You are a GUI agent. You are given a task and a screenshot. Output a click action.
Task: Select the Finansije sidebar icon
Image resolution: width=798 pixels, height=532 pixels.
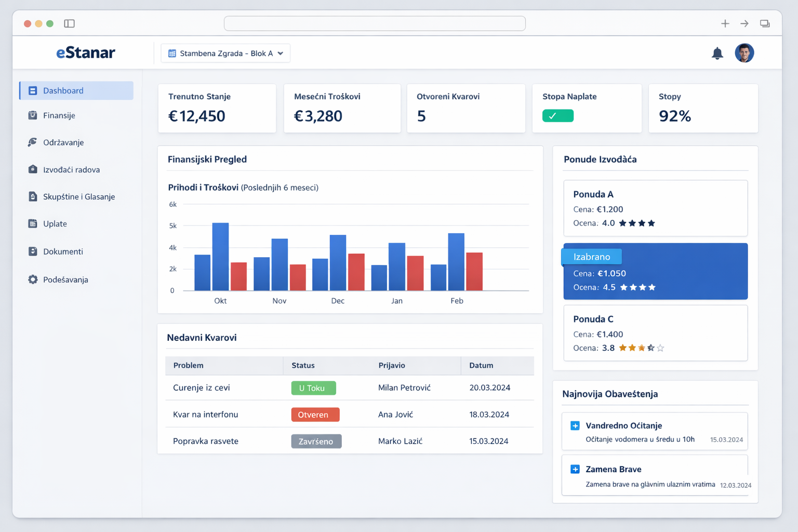tap(32, 115)
